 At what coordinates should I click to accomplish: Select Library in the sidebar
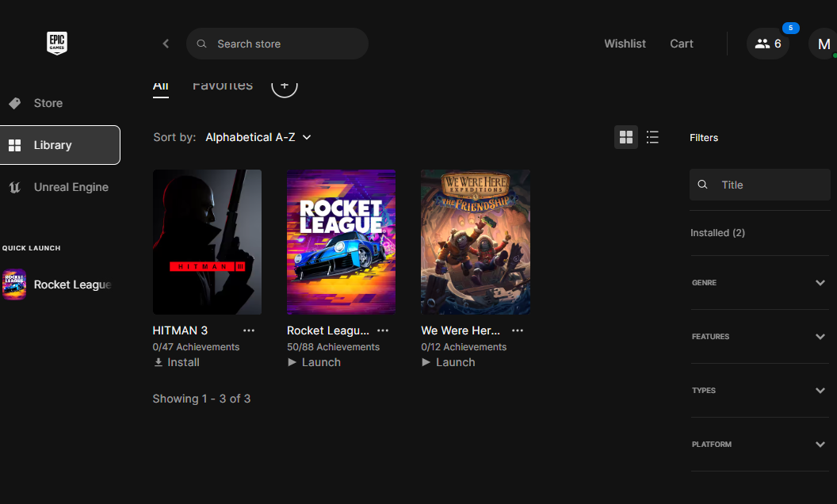coord(59,145)
